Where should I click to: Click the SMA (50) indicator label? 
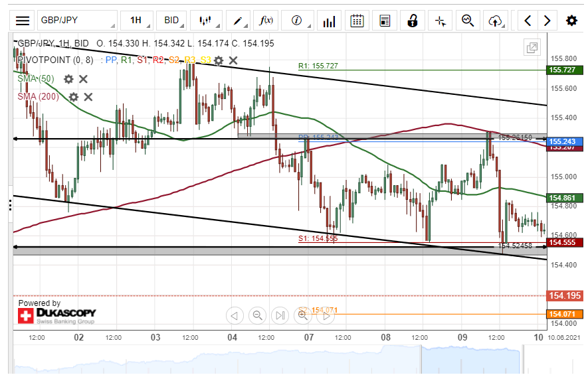[x=36, y=78]
